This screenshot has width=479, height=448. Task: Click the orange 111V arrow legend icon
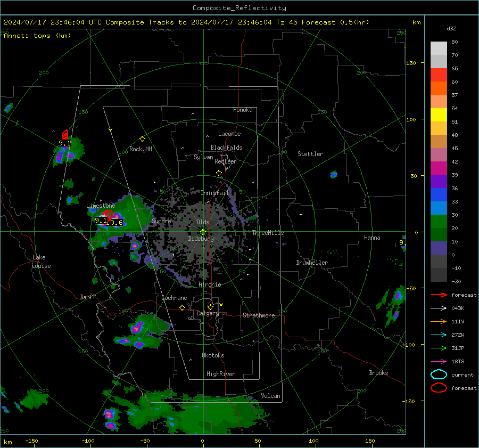pos(439,321)
